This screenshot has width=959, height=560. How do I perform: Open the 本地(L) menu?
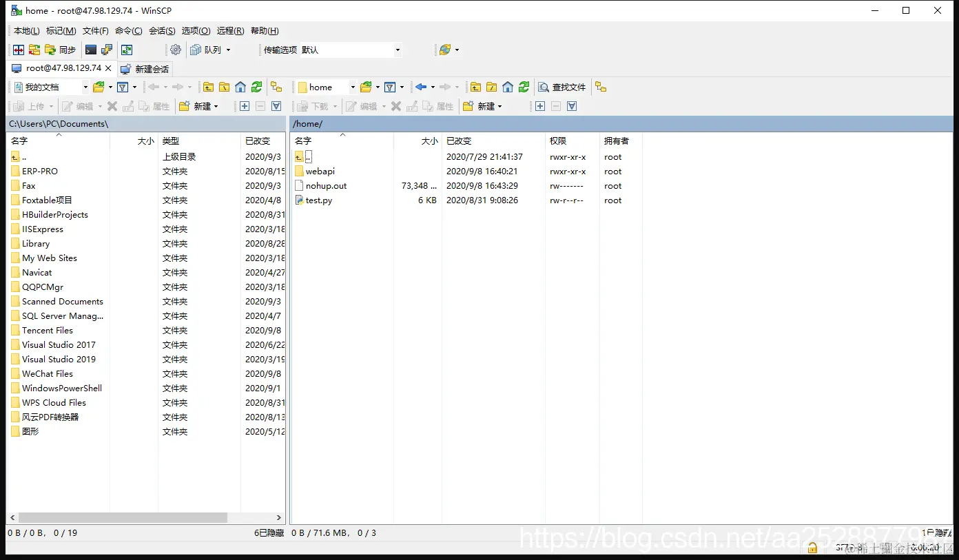[27, 31]
